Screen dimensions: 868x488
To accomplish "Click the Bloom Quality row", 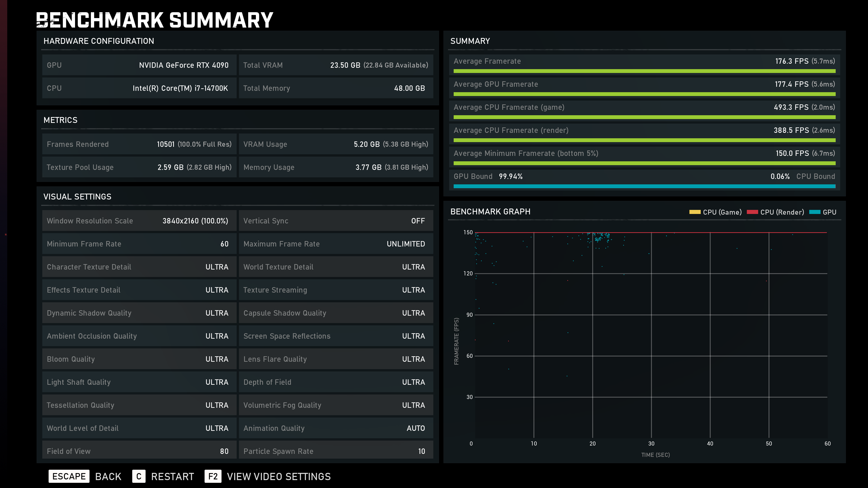I will click(x=139, y=359).
